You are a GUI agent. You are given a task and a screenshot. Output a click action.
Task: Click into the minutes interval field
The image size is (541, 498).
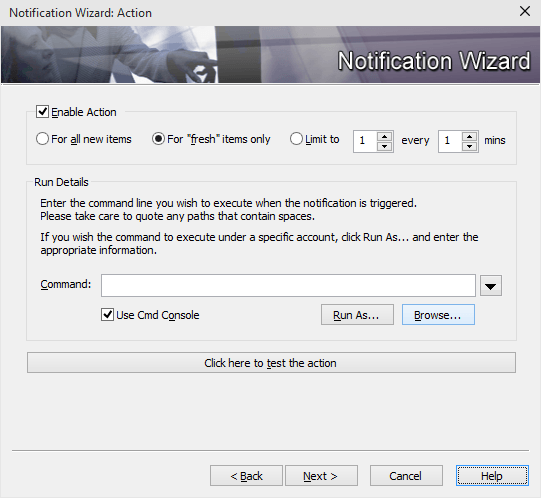coord(450,141)
